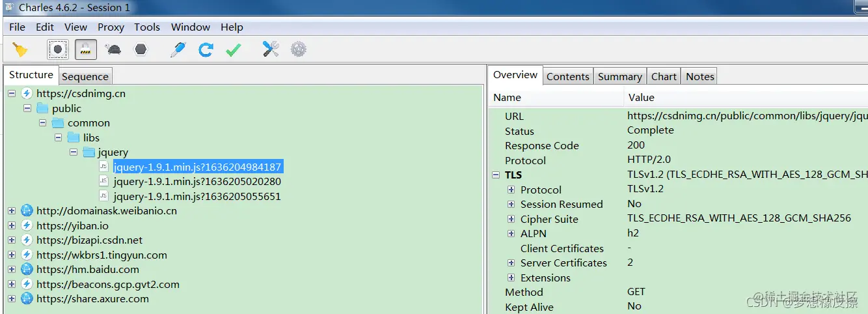Click the globe icon for share.axure.com
Image resolution: width=868 pixels, height=314 pixels.
[27, 298]
